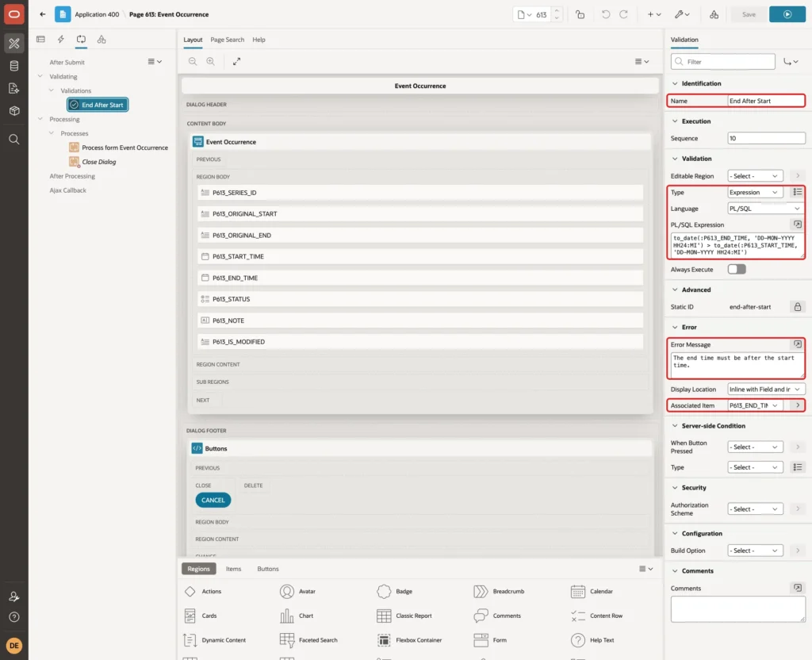Open the Utilities wrench menu
Image resolution: width=812 pixels, height=660 pixels.
[x=682, y=14]
